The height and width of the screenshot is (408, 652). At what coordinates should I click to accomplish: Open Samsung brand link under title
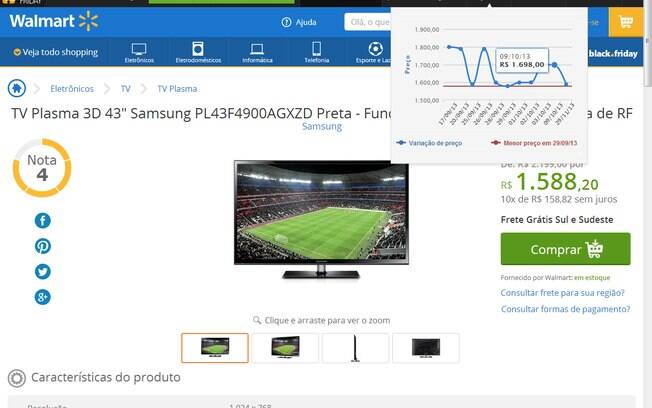point(322,126)
